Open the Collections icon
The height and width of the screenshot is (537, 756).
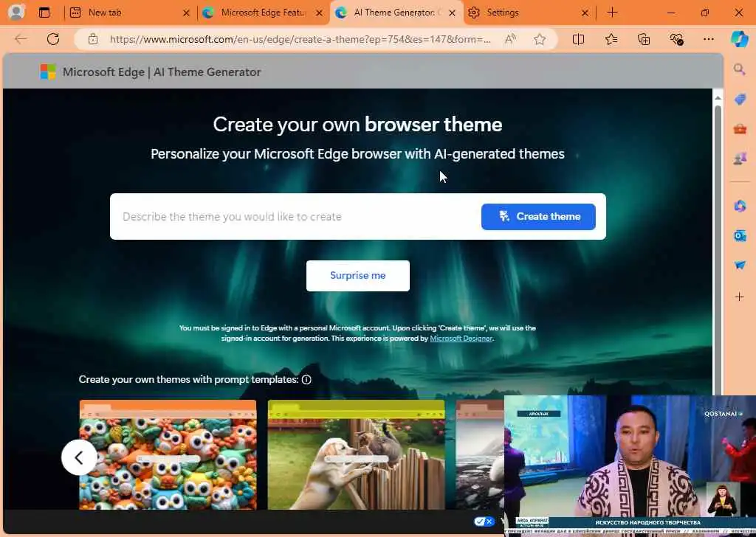click(x=644, y=40)
